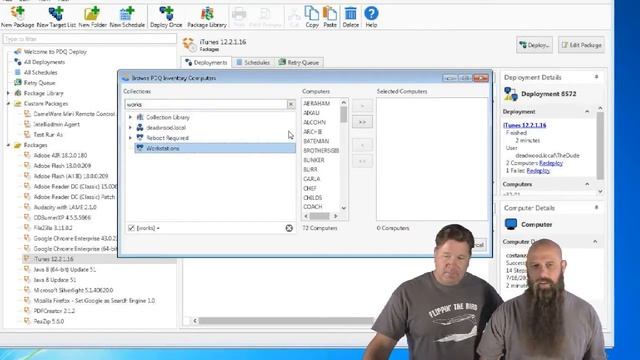The height and width of the screenshot is (360, 640).
Task: Click the Deployment Details panel vertical scrollbar
Action: point(600,146)
